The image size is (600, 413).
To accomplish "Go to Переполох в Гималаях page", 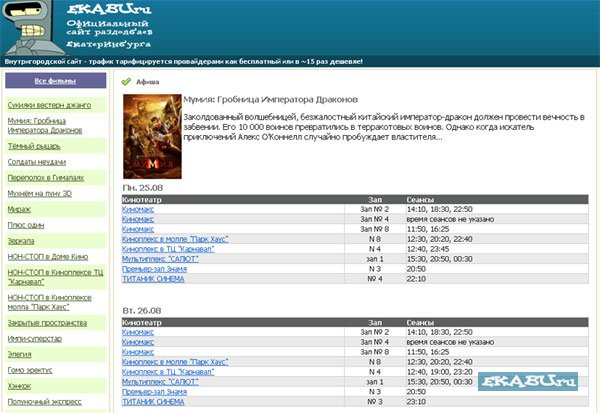I will pyautogui.click(x=46, y=178).
